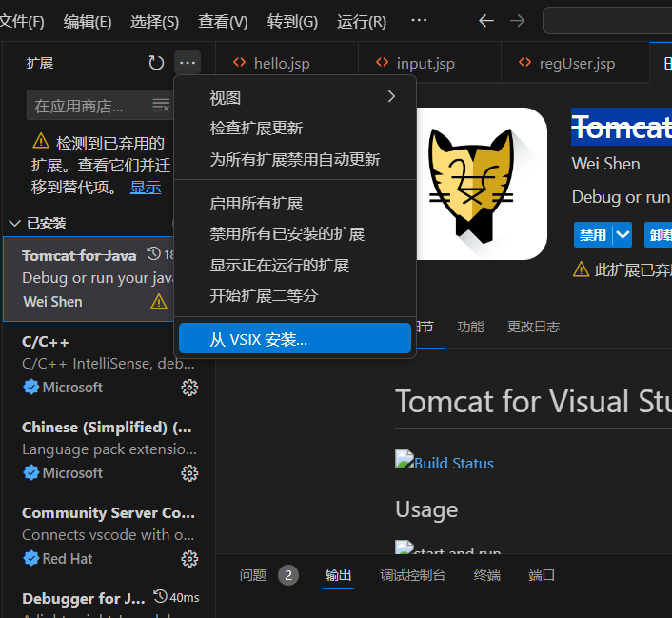Image resolution: width=672 pixels, height=618 pixels.
Task: Go back with the left arrow
Action: pos(486,21)
